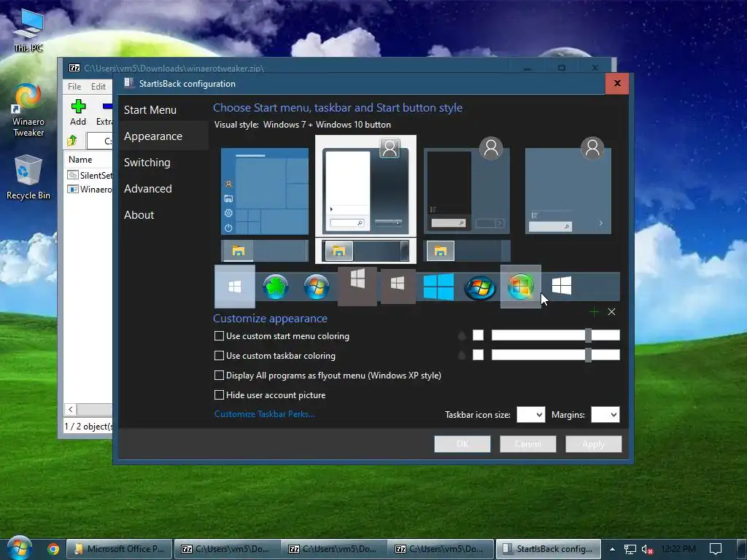Image resolution: width=747 pixels, height=560 pixels.
Task: Pick the Windows 7 orb start button in style row
Action: click(317, 287)
